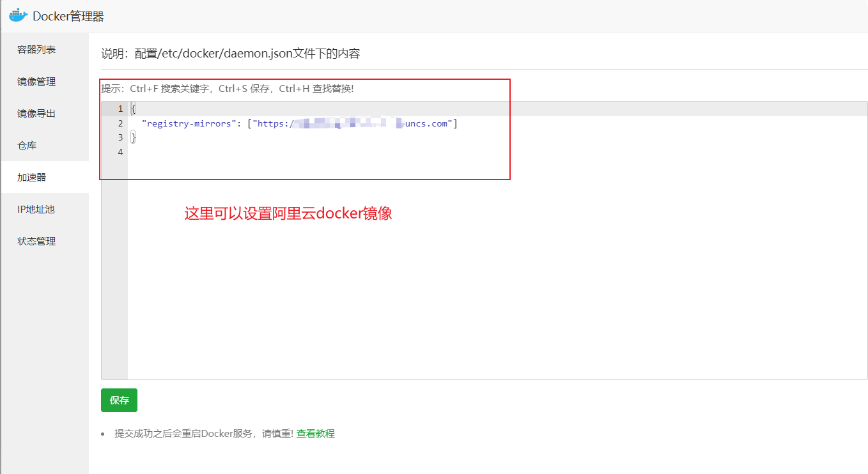
Task: Open the 状态管理 tab
Action: coord(45,241)
